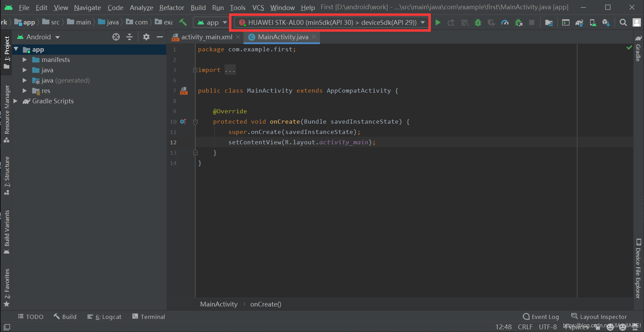Toggle the 2: Favorites tool window
The width and height of the screenshot is (644, 332).
pos(7,288)
